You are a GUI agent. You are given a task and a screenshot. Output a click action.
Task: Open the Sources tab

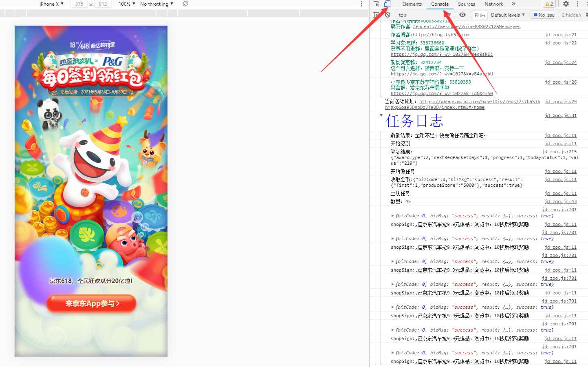467,4
